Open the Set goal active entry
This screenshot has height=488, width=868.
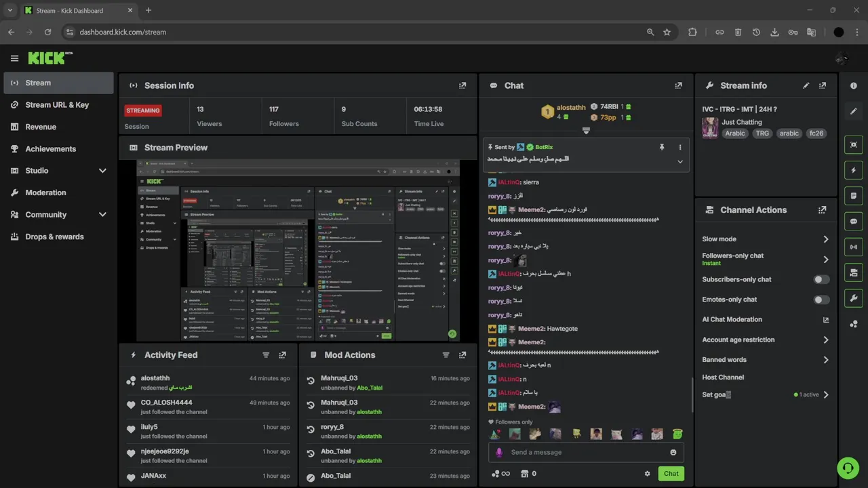click(766, 394)
